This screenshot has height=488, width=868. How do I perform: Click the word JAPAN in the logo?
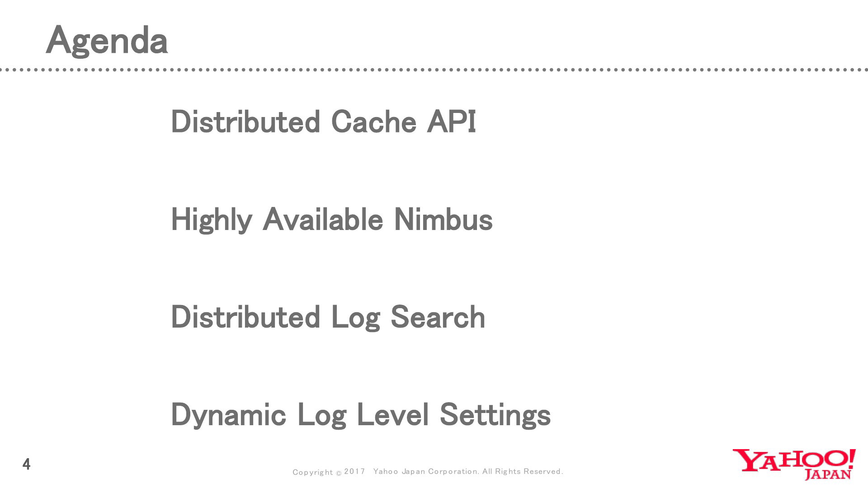(828, 474)
